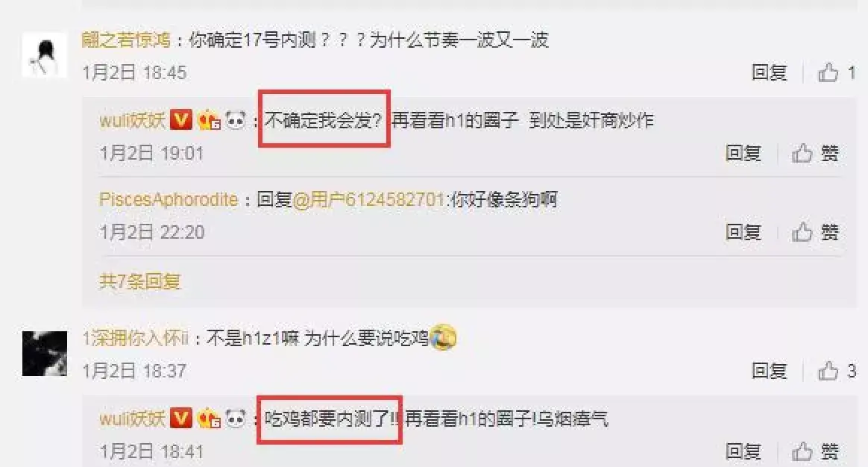This screenshot has width=868, height=467.
Task: Click the orange V verified badge in the 18:41 reply
Action: 180,419
